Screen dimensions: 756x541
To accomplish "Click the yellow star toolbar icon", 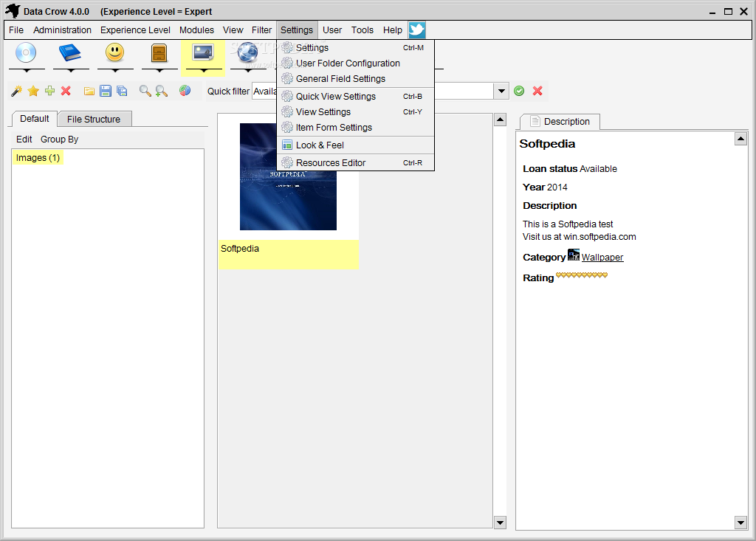I will (x=33, y=91).
